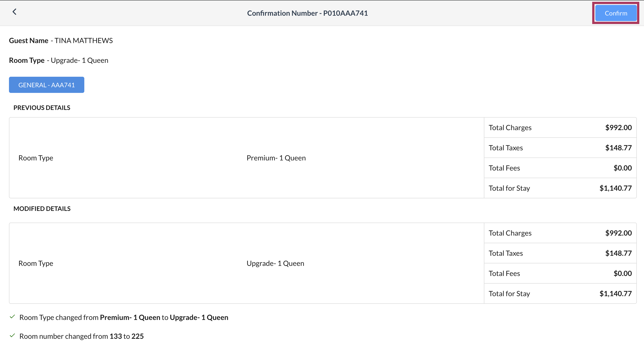The width and height of the screenshot is (644, 350).
Task: Click Premium- 1 Queen in previous details
Action: 276,158
